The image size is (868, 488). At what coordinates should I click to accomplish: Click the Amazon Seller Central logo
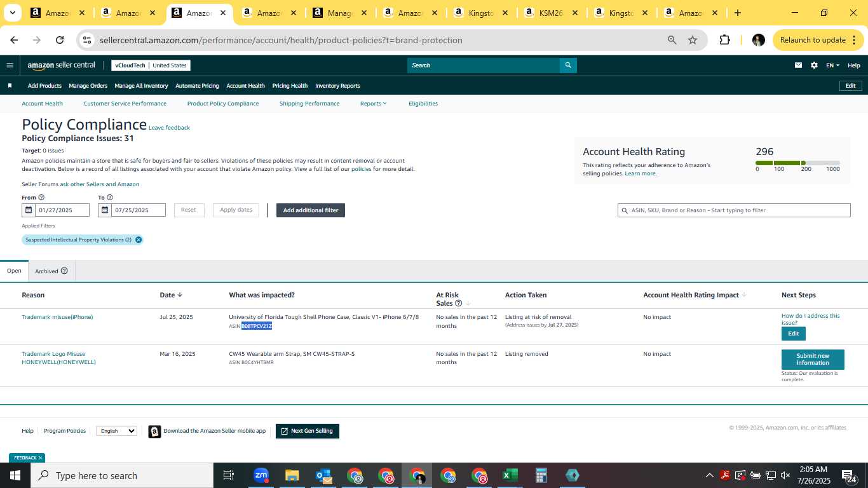pos(62,65)
